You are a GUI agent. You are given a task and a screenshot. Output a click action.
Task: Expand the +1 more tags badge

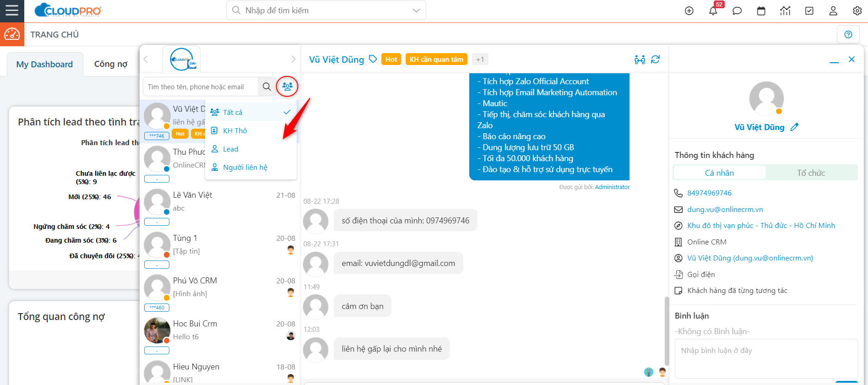tap(480, 59)
